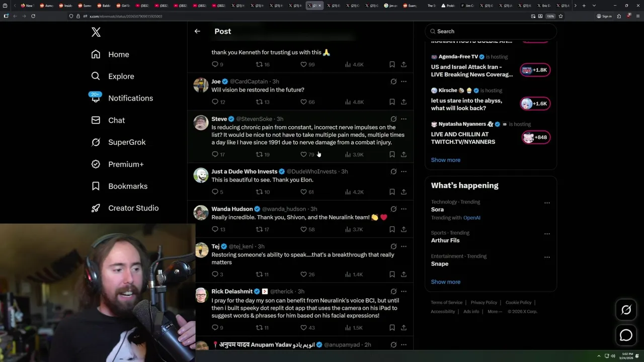Open Chat in sidebar
Screen dimensions: 644x362
point(108,120)
